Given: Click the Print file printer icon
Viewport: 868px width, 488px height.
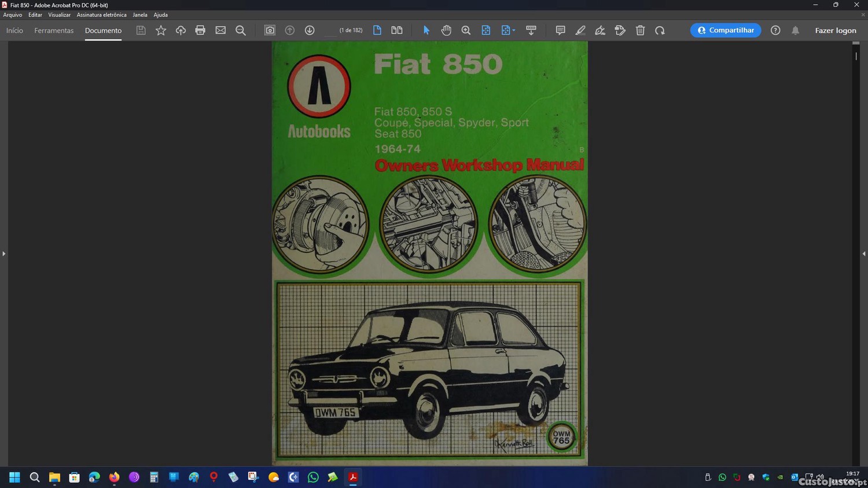Looking at the screenshot, I should pos(200,31).
